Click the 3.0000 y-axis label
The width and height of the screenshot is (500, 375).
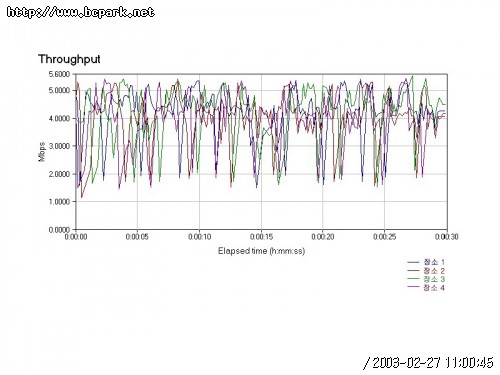click(x=59, y=146)
